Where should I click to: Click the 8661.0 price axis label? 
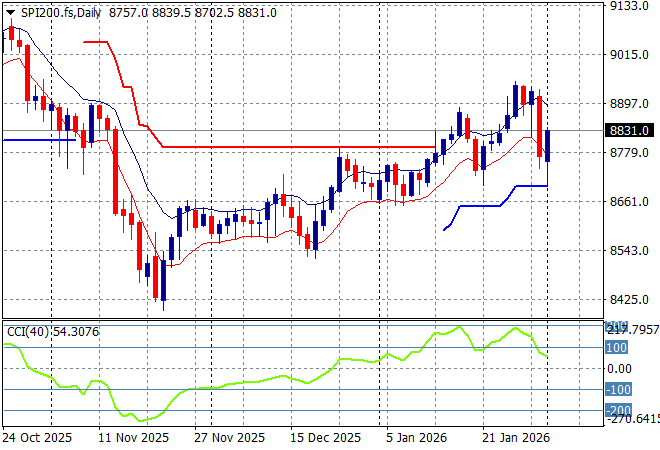[x=629, y=202]
